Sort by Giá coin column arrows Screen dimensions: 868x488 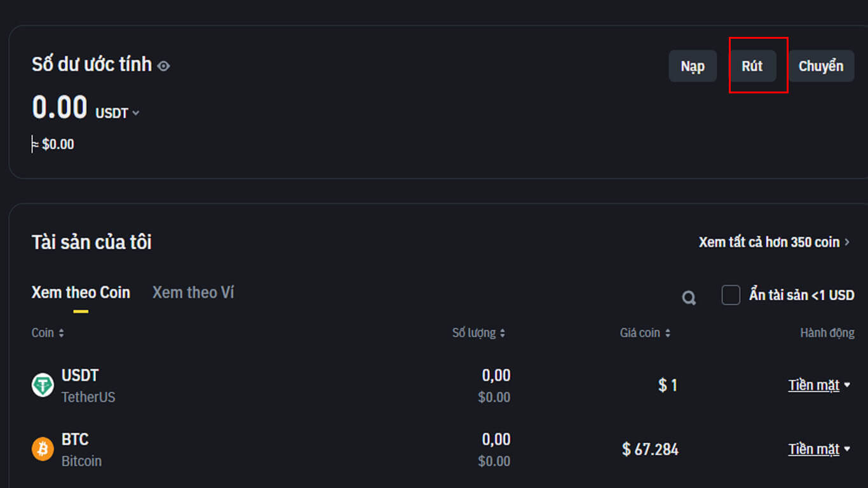[x=668, y=333]
